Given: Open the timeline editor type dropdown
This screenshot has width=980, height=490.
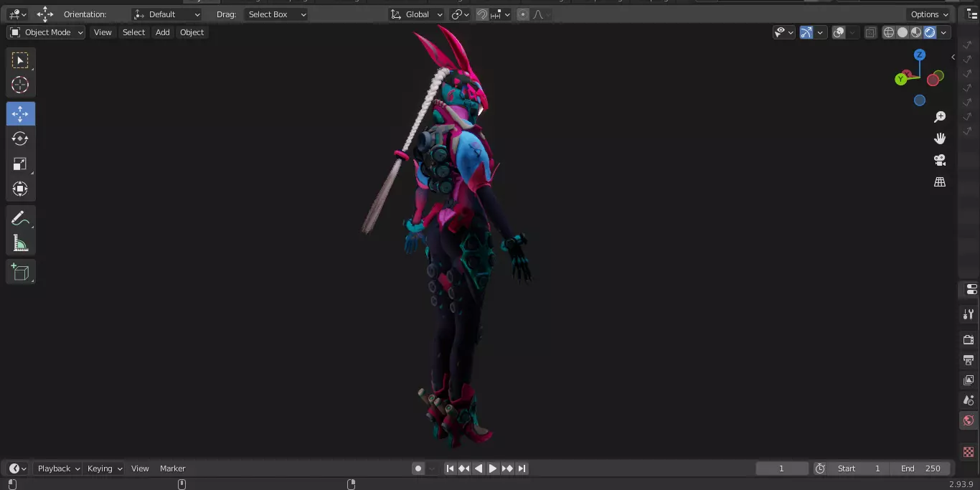Looking at the screenshot, I should pos(17,468).
